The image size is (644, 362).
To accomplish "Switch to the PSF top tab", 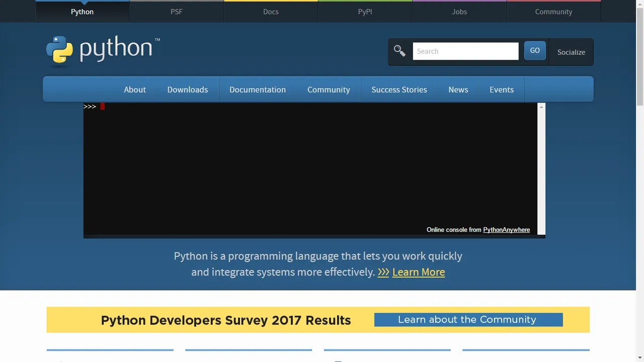I will [x=177, y=11].
